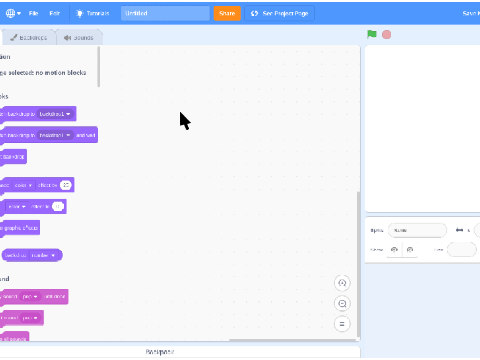This screenshot has height=360, width=480.
Task: Open the File menu
Action: [x=33, y=13]
